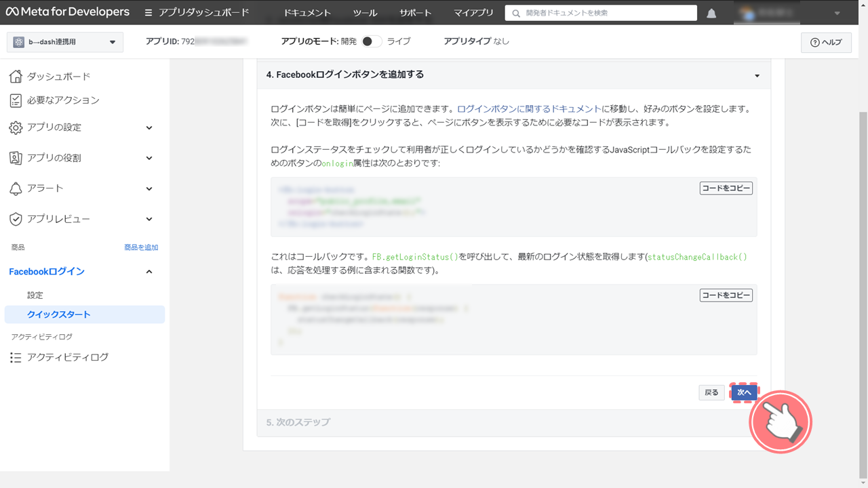Click the notification bell icon

click(711, 13)
